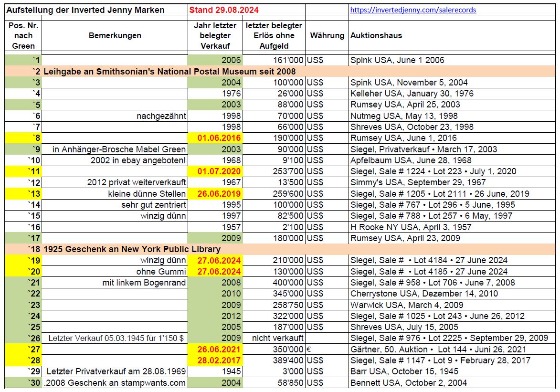Screen dimensions: 560x392
Task: Select the 'Auktionshaus' column header
Action: pos(376,35)
